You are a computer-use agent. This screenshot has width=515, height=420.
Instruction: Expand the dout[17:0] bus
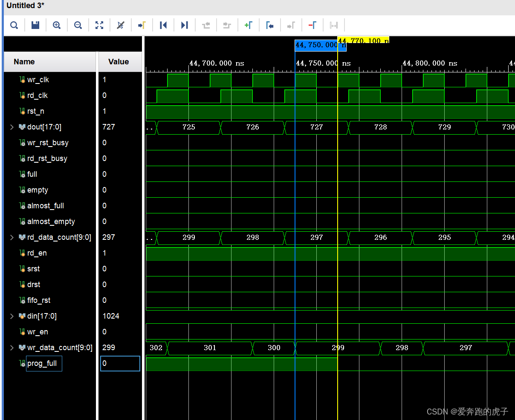[12, 127]
